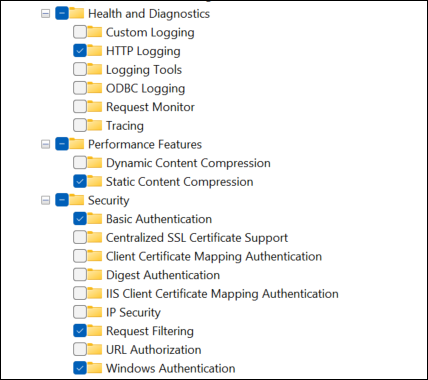Click the Windows Authentication folder icon
Image resolution: width=428 pixels, height=380 pixels.
tap(95, 368)
